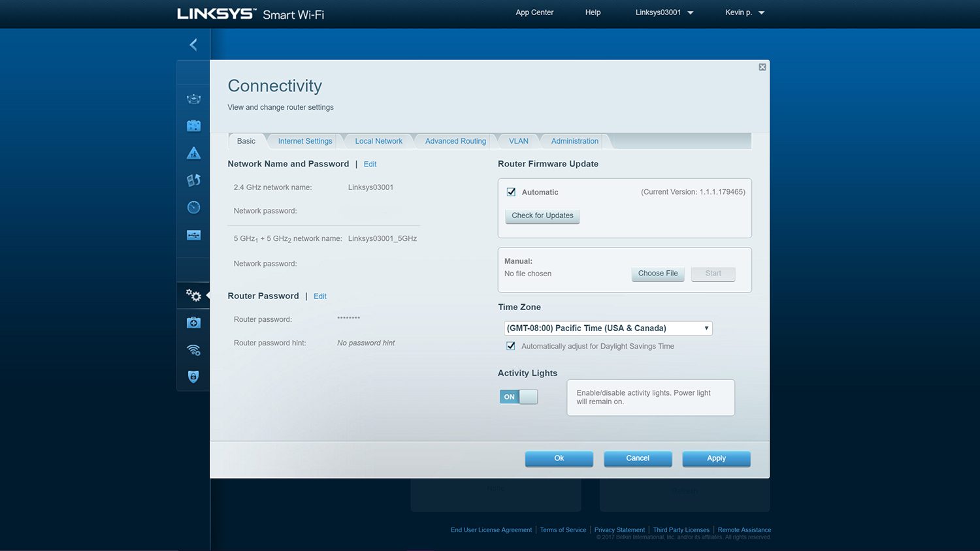Open Troubleshooting medical-kit icon
This screenshot has height=551, width=980.
tap(193, 323)
